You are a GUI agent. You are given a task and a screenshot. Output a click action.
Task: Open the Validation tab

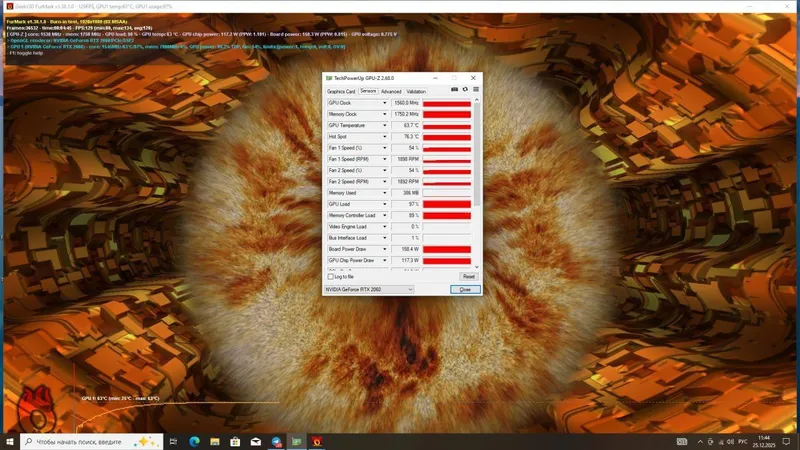(416, 91)
